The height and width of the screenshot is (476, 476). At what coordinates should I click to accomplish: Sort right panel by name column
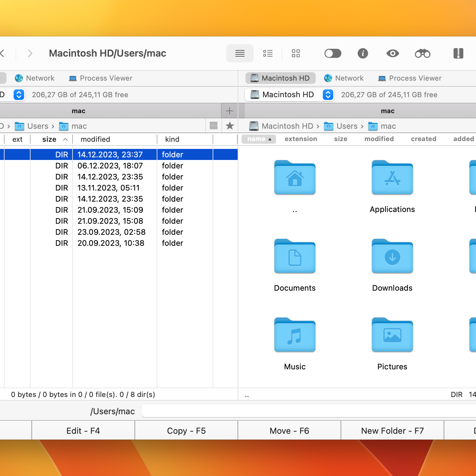pos(259,139)
